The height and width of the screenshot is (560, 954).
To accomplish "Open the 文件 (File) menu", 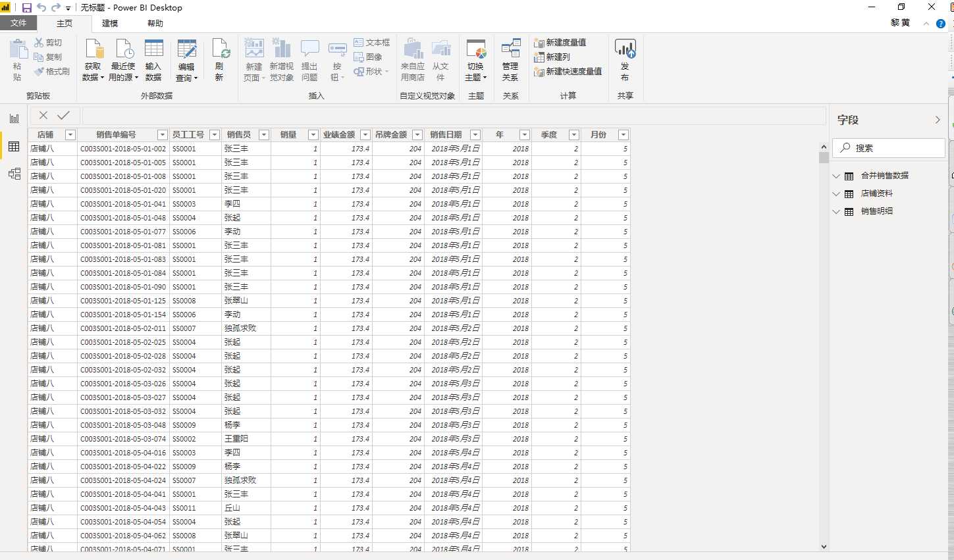I will point(18,23).
